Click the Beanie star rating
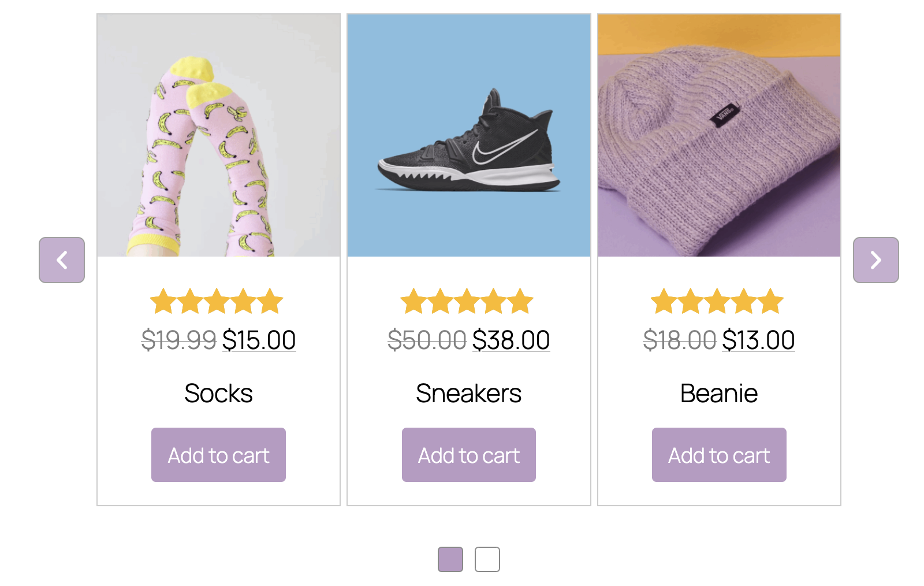 tap(717, 301)
